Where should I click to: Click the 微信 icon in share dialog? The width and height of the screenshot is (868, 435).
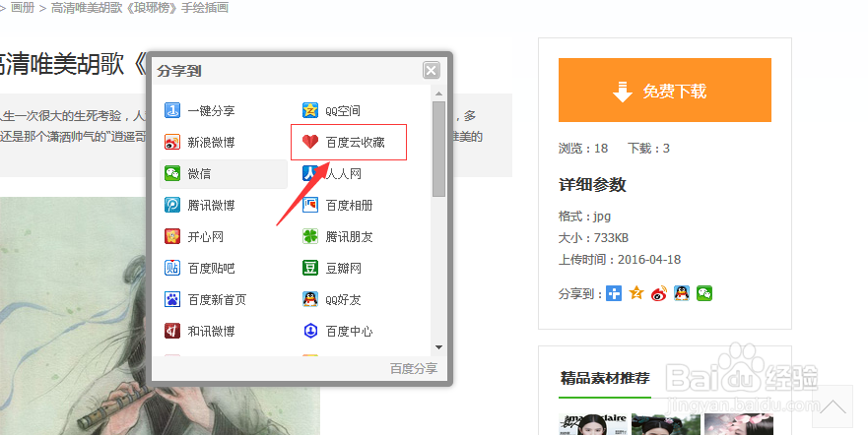point(172,173)
